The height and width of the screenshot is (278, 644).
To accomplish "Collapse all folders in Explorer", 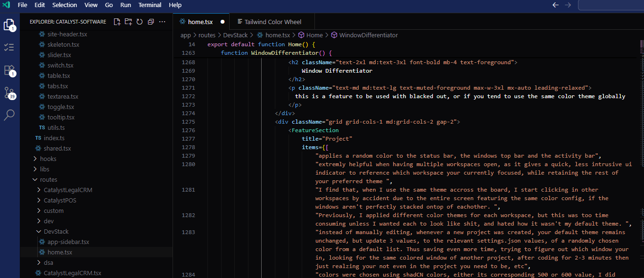I will tap(151, 22).
